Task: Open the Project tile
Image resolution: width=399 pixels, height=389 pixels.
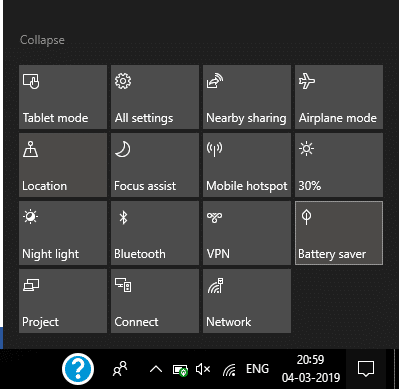Action: [x=63, y=301]
